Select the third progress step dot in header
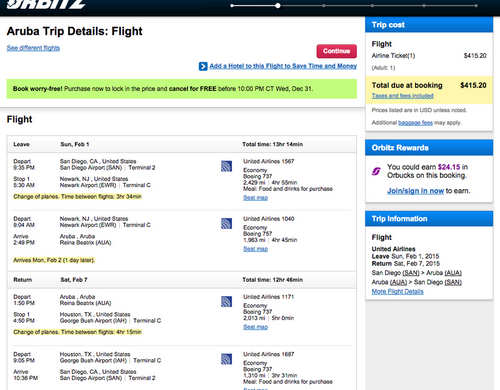This screenshot has height=390, width=500. 324,6
